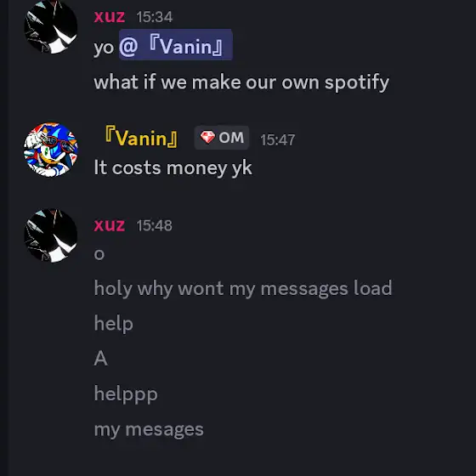
Task: Select message 'It costs money yk'
Action: [173, 168]
